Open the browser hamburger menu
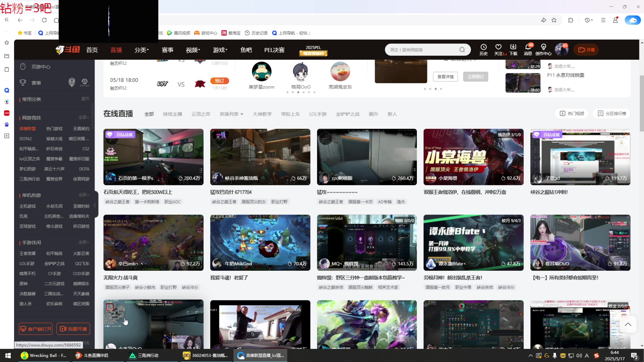 tap(603, 20)
